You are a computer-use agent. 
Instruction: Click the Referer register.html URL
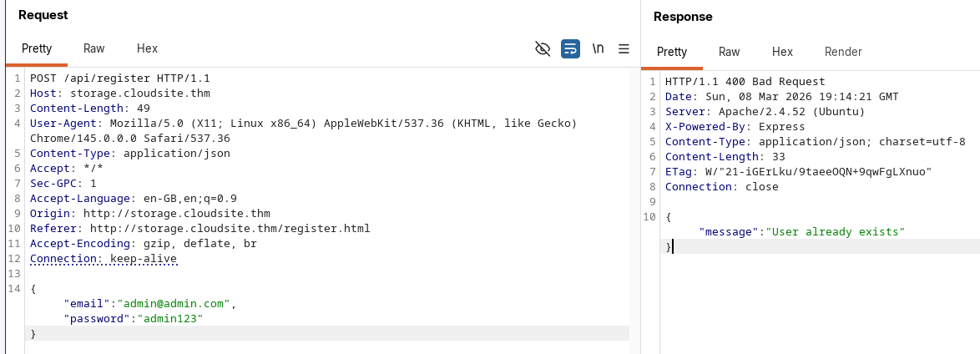point(230,229)
